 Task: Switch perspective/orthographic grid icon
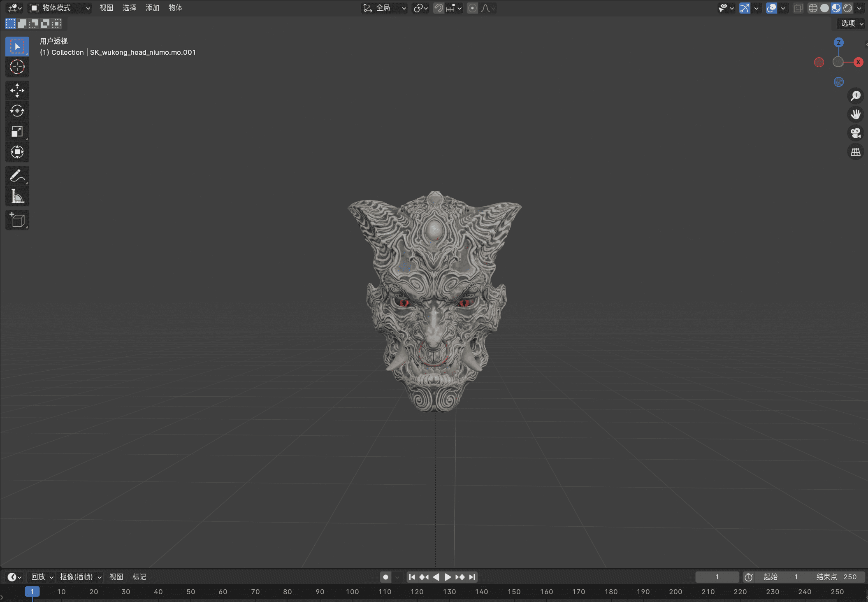click(x=856, y=152)
